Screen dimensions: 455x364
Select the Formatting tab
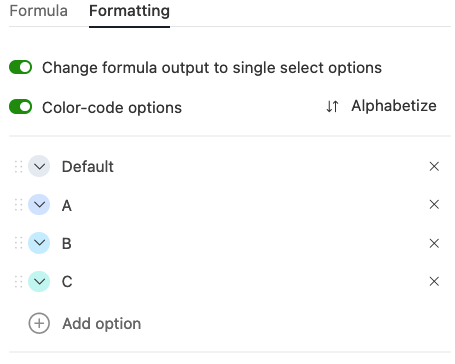[x=129, y=11]
